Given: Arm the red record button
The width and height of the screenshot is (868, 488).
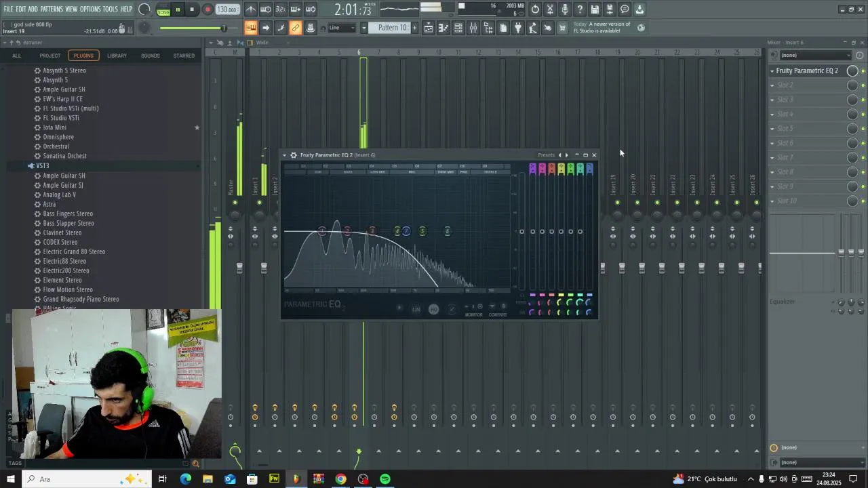Looking at the screenshot, I should click(208, 9).
